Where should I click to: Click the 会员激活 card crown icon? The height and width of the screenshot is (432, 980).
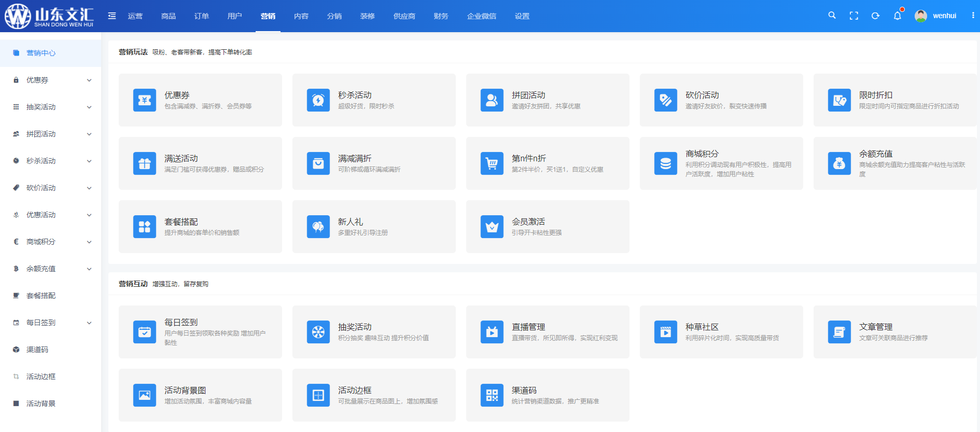point(492,227)
